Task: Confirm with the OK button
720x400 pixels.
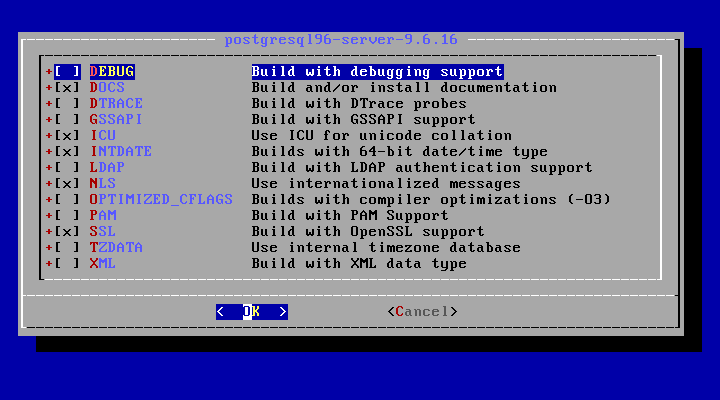Action: [252, 312]
